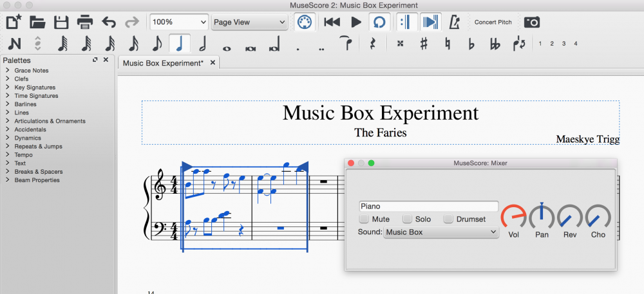Viewport: 644px width, 294px height.
Task: Select the half note duration
Action: point(202,44)
